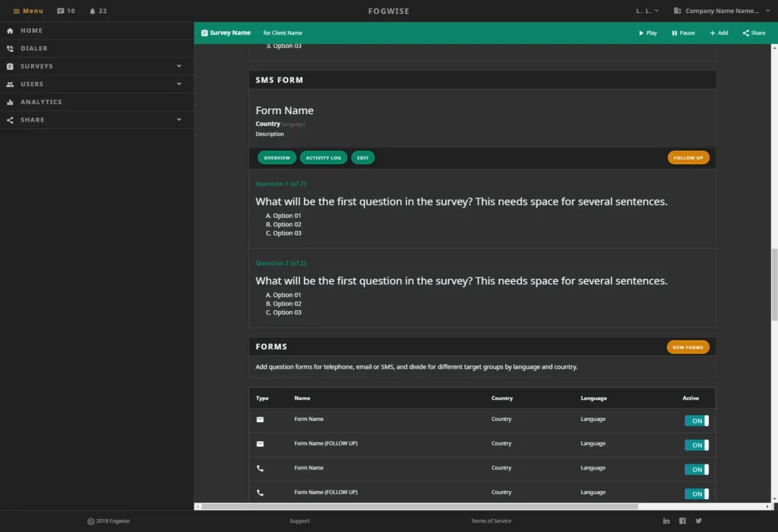Click the Question 2 (of 2) label

[x=281, y=264]
